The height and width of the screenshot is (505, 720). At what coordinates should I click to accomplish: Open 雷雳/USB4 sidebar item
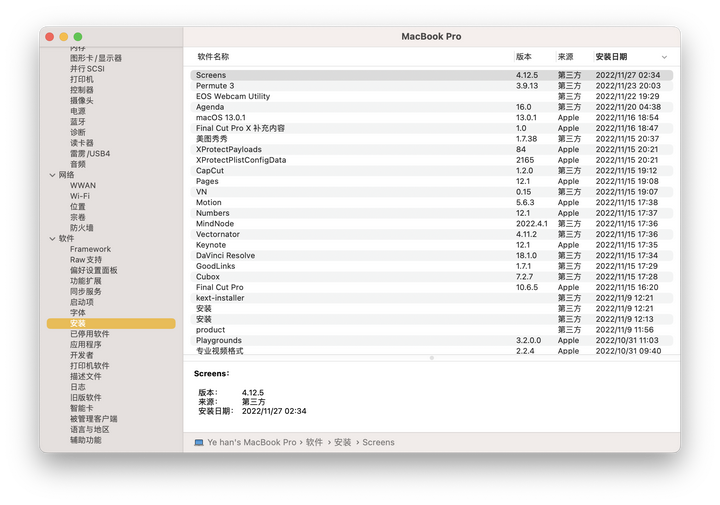pyautogui.click(x=90, y=154)
